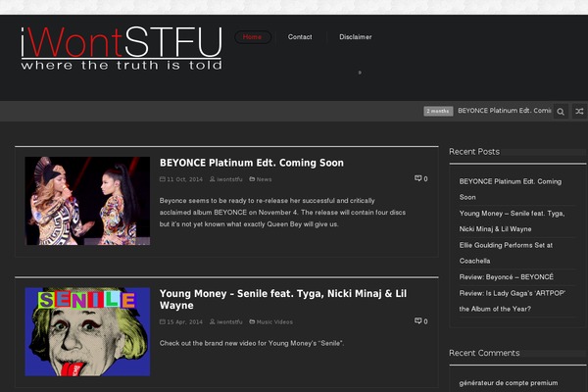
Task: Open sidebar post Review: Is Lady Gaga's ARTPOP
Action: click(x=513, y=301)
